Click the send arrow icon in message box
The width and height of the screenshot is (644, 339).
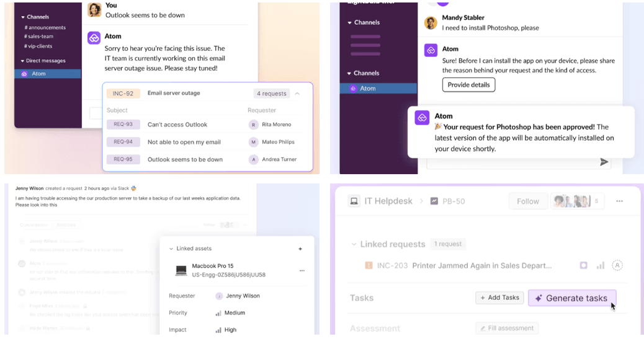pos(604,162)
